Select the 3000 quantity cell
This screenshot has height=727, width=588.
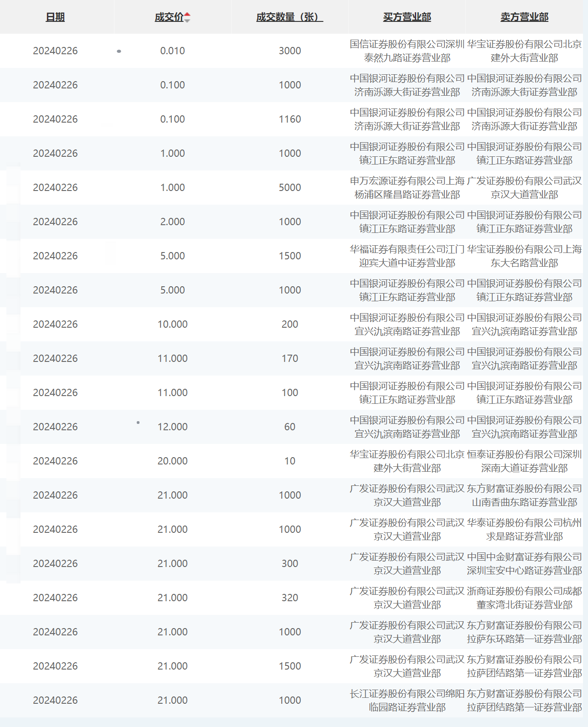[x=290, y=51]
